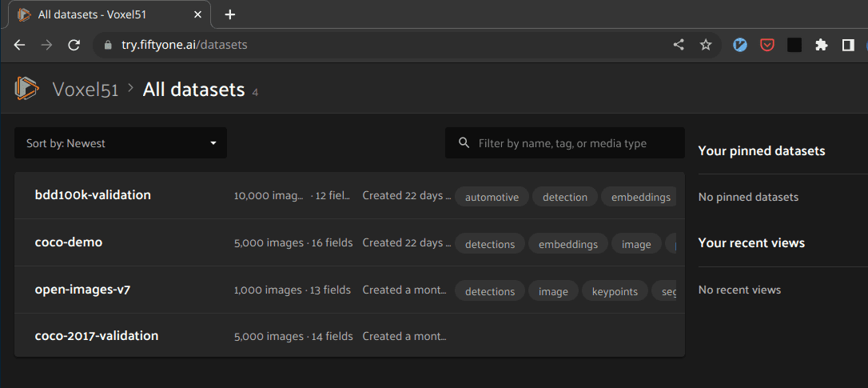
Task: Open a new tab with plus button
Action: 230,14
